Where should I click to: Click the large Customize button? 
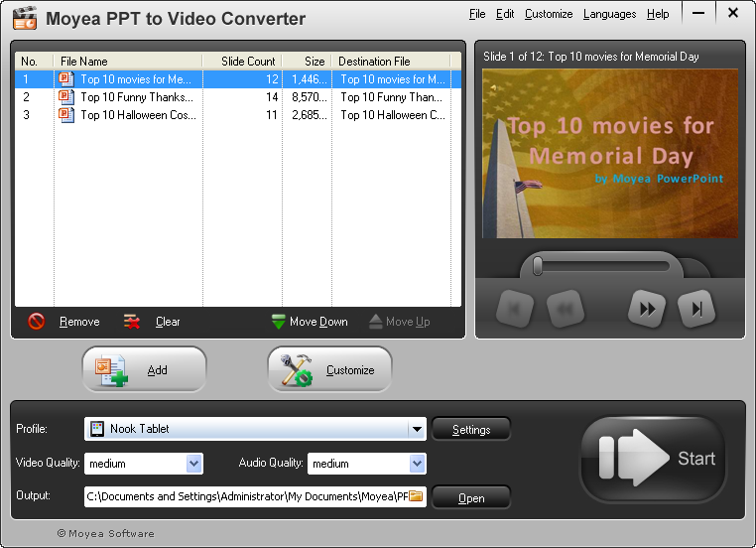pos(329,369)
